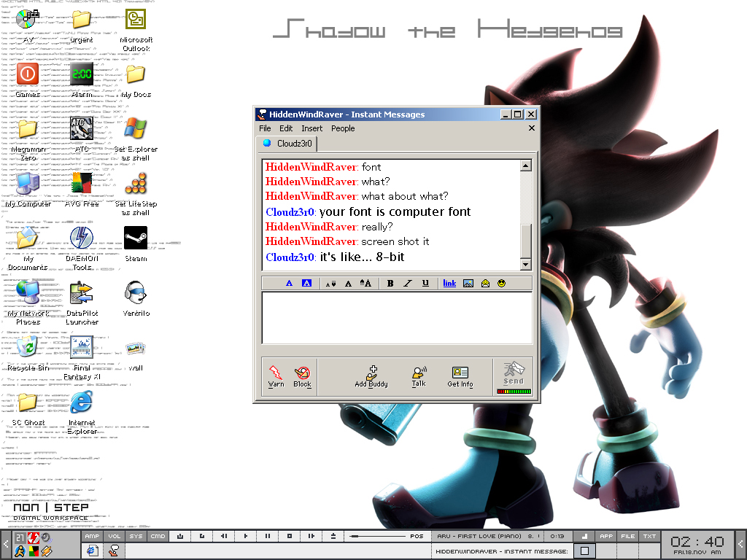
Task: Skip to the previous track
Action: click(224, 536)
